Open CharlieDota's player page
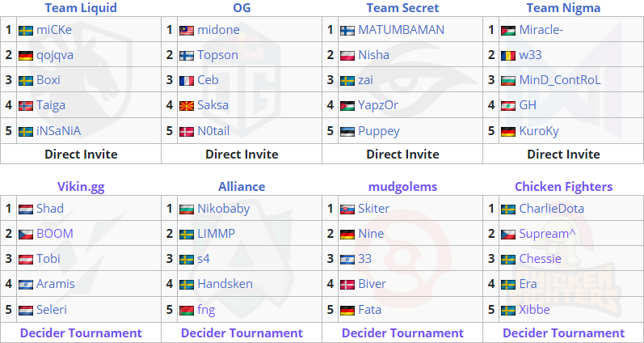The image size is (644, 343). (552, 209)
